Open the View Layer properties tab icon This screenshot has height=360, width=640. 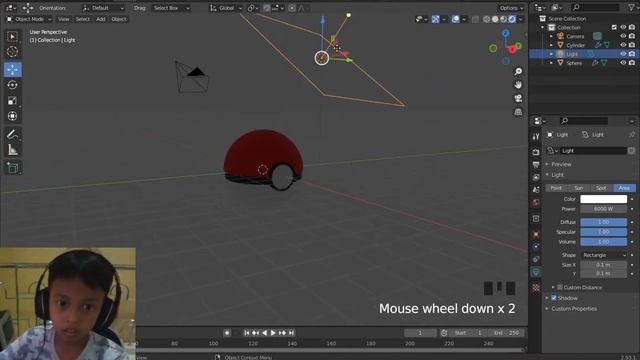536,177
